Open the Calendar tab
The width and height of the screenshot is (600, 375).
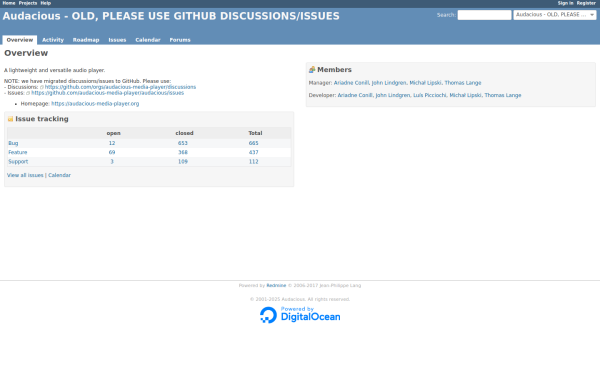coord(148,40)
